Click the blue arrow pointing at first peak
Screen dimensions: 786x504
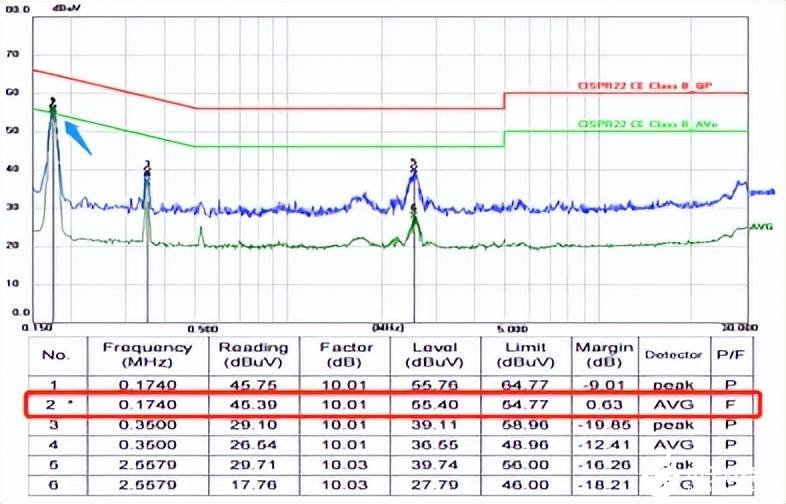(77, 137)
